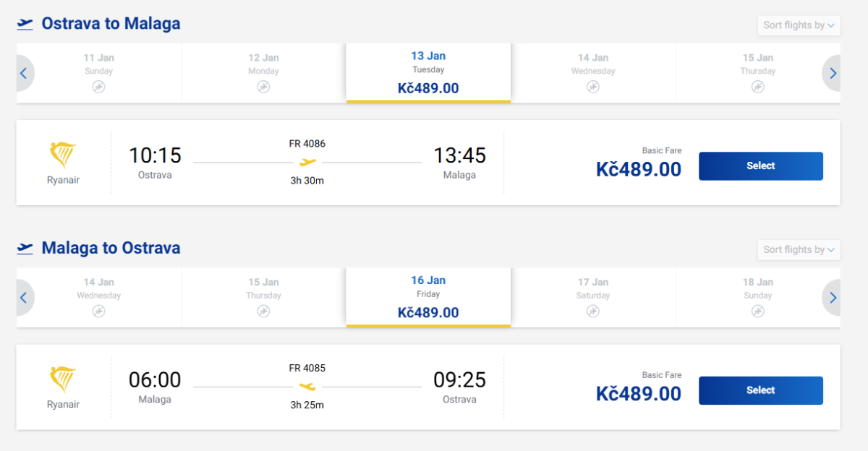Screen dimensions: 868x451
Task: Click the previous dates arrow for Ostrava to Malaga
Action: pos(24,73)
